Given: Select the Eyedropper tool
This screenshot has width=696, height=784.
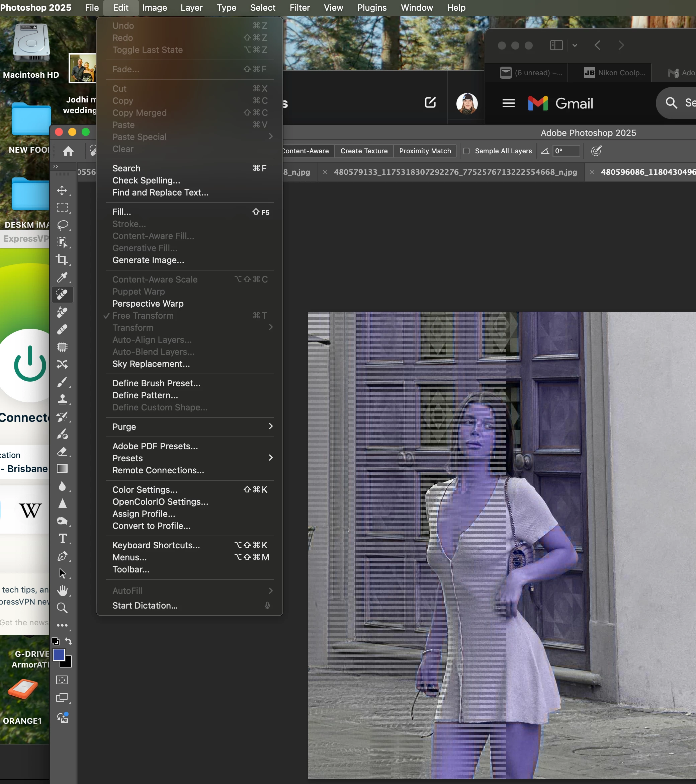Looking at the screenshot, I should pyautogui.click(x=62, y=277).
